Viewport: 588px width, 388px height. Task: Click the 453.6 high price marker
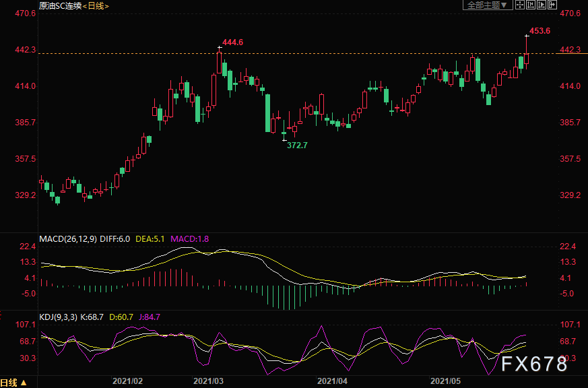click(540, 31)
